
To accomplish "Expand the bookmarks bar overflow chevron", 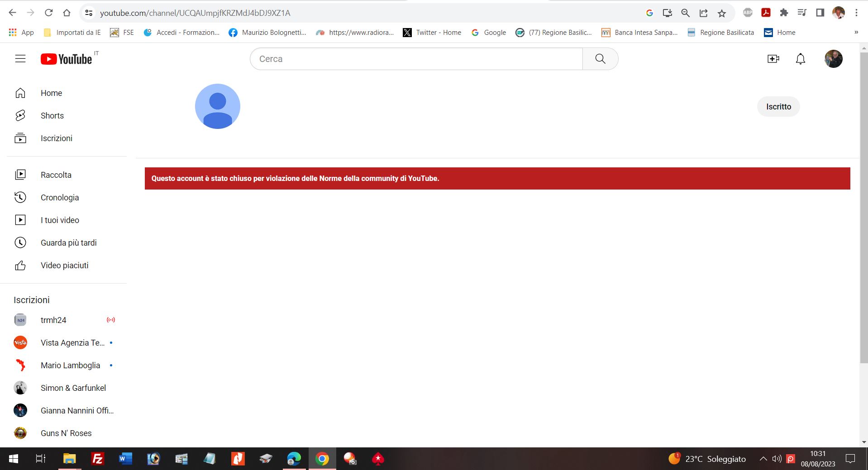I will [856, 33].
